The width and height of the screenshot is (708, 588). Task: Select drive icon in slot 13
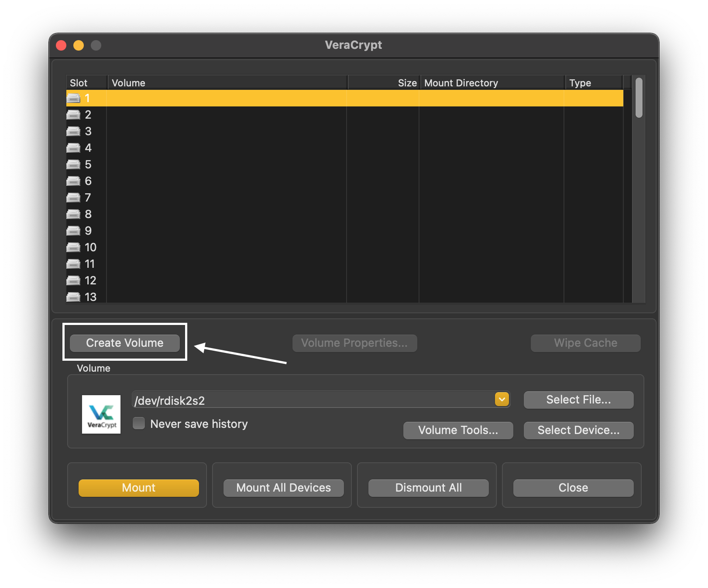pyautogui.click(x=73, y=297)
